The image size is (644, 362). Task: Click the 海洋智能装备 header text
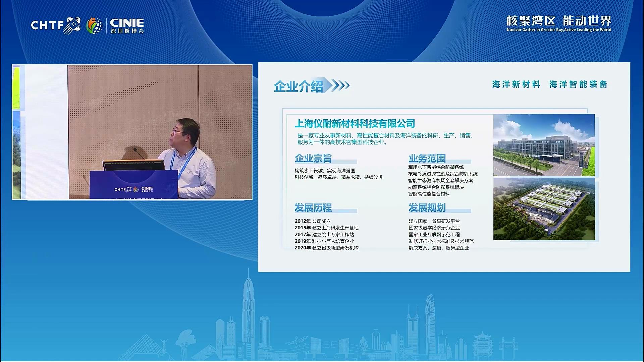pos(579,84)
